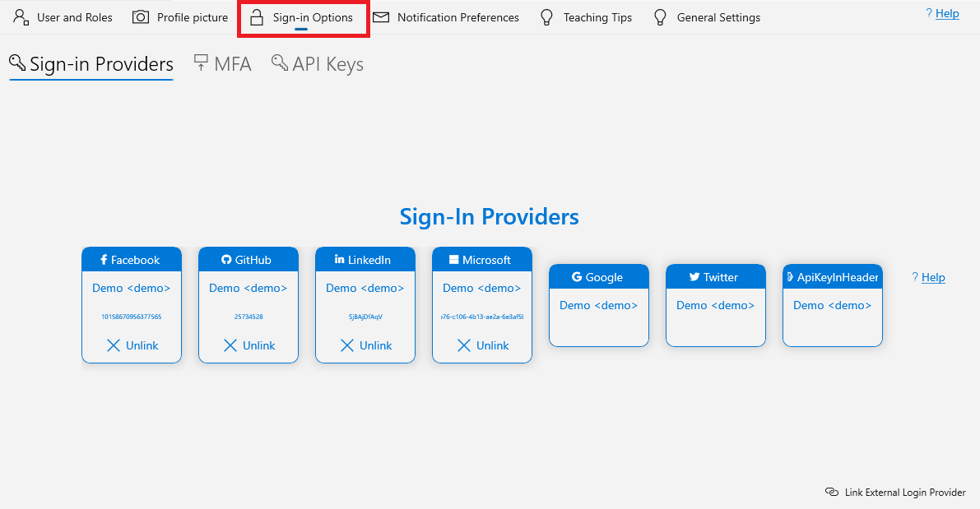Select the Sign-in Providers sub-tab

coord(91,64)
